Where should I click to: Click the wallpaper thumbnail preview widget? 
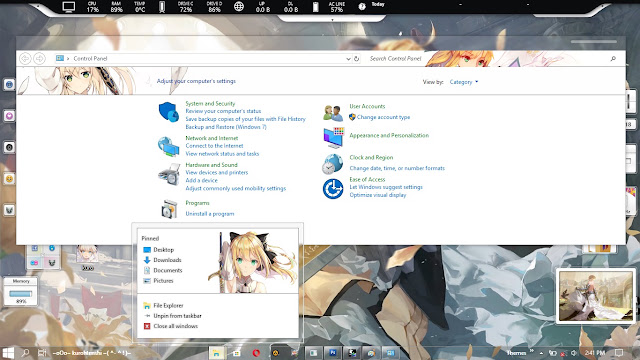(x=596, y=296)
